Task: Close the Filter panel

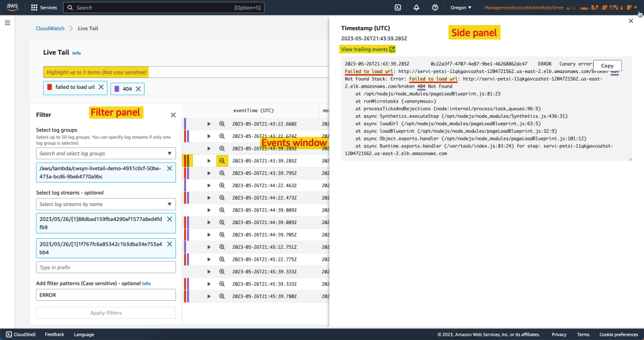Action: [173, 115]
